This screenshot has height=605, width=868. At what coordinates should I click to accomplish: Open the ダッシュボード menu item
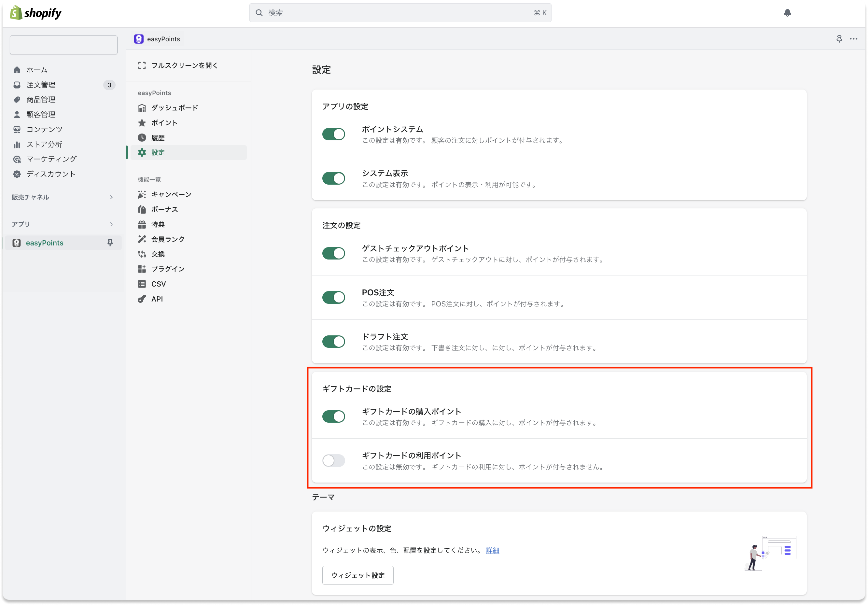click(174, 108)
